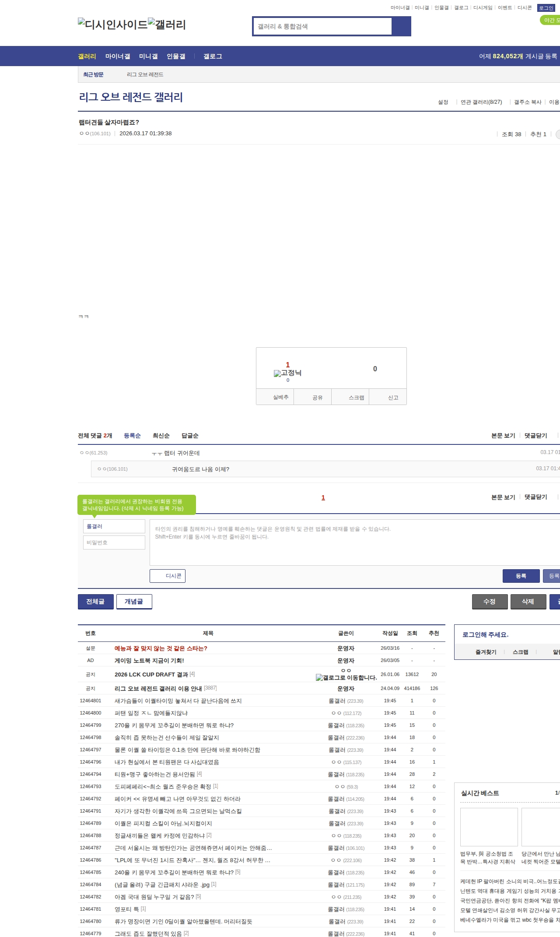Click the 롤갤러 nickname input field

(114, 526)
